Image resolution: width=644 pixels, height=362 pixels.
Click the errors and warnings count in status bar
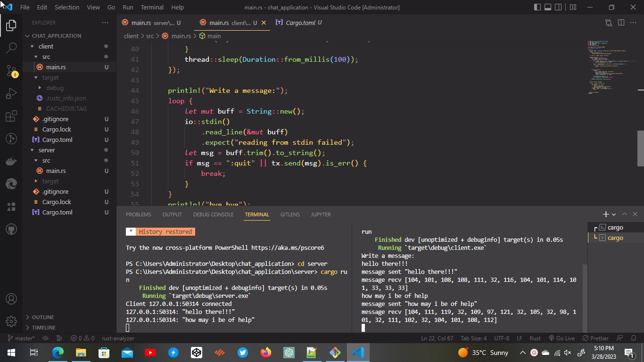click(83, 338)
